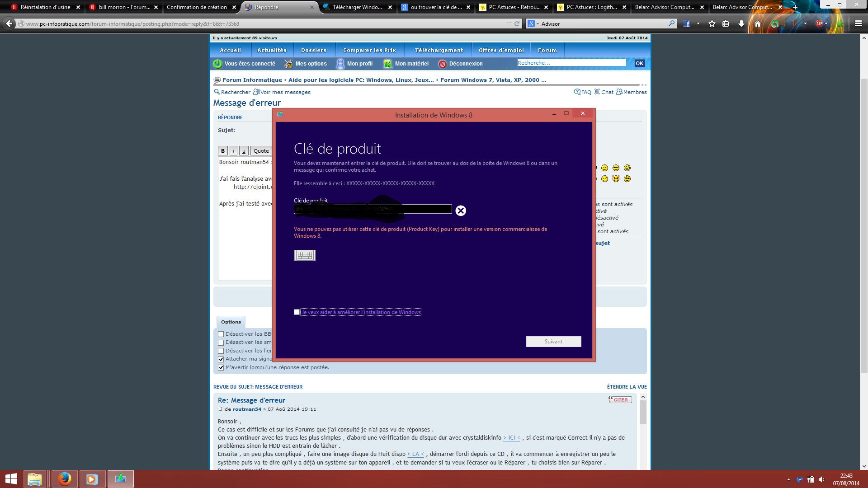Reload the page with the refresh icon
This screenshot has width=868, height=488.
coord(517,23)
